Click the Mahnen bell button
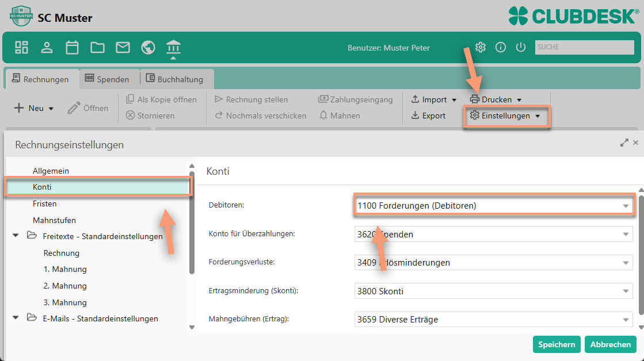 pyautogui.click(x=340, y=116)
